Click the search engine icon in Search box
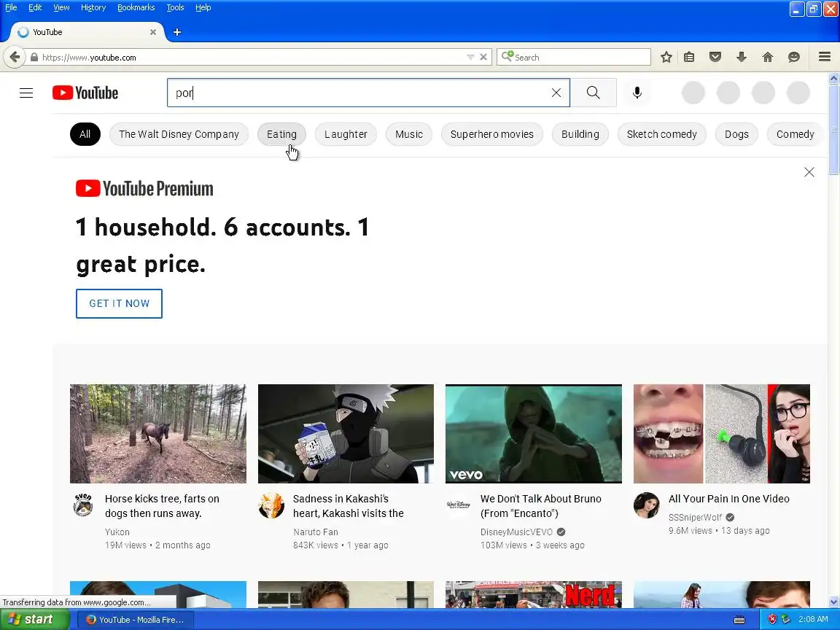The image size is (840, 630). 507,56
